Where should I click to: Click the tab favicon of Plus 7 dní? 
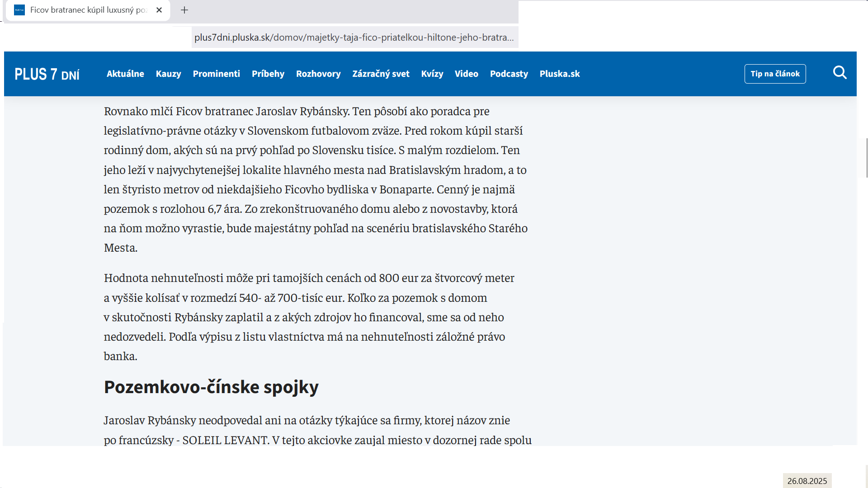pos(19,10)
